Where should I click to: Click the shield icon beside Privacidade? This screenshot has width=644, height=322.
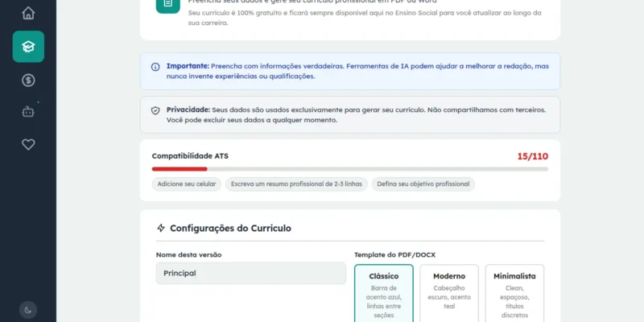155,110
